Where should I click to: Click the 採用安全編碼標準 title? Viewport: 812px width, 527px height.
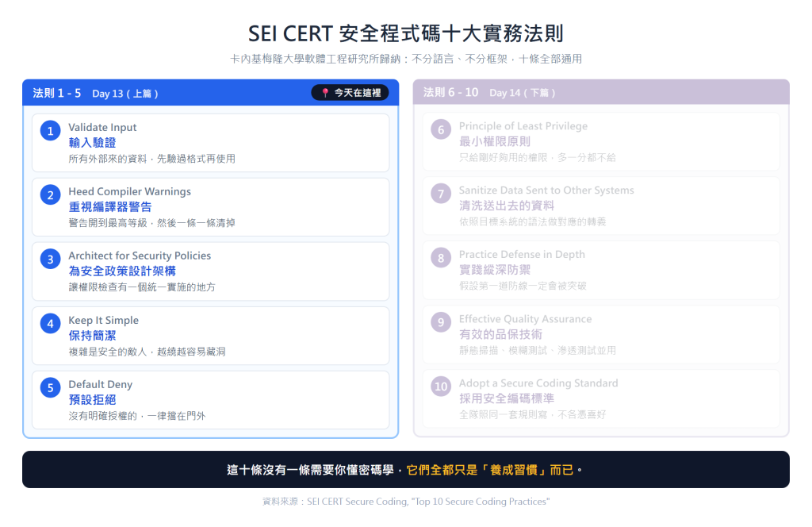pos(507,398)
